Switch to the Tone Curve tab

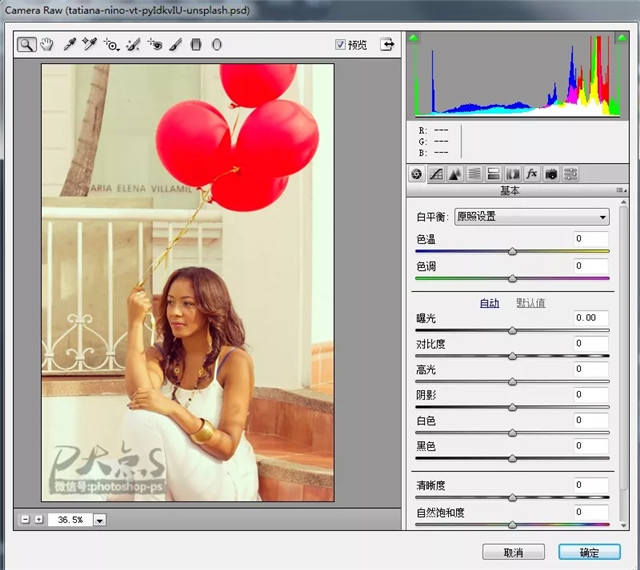[x=436, y=173]
